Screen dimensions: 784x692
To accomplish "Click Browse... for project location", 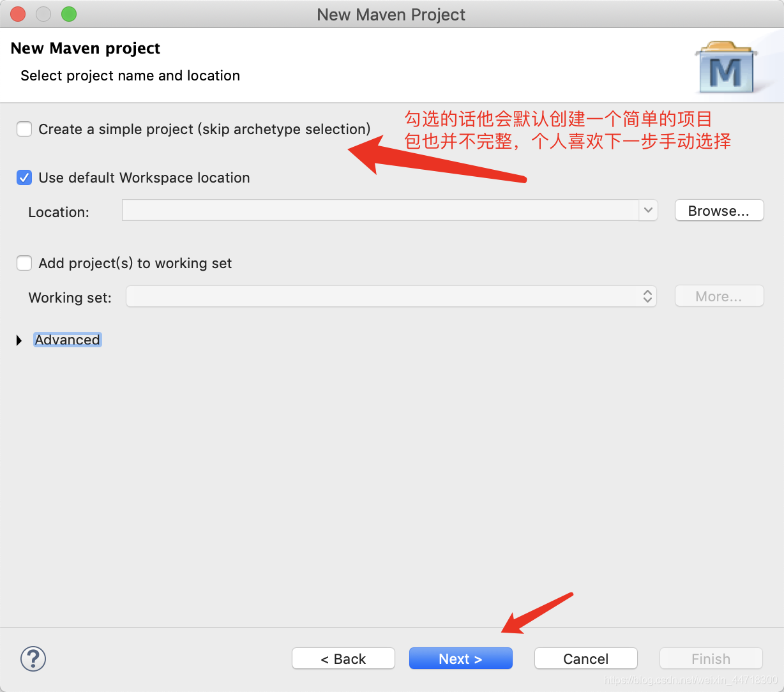I will [x=719, y=211].
